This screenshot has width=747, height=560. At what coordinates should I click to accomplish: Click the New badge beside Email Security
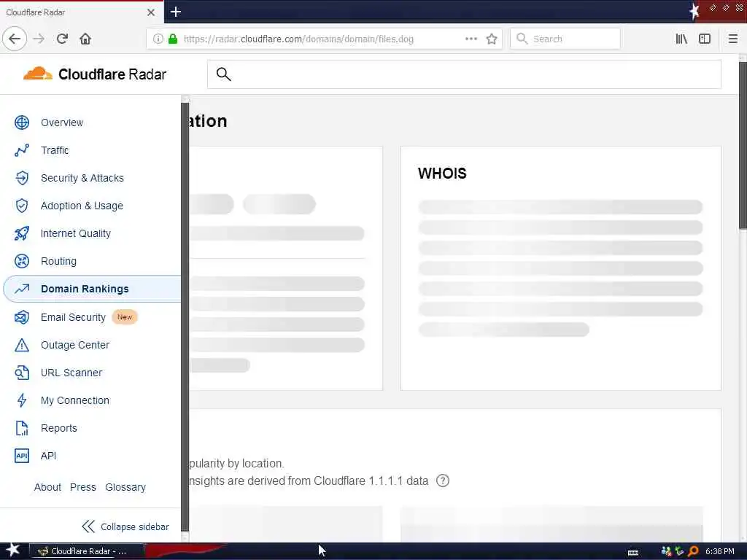125,316
